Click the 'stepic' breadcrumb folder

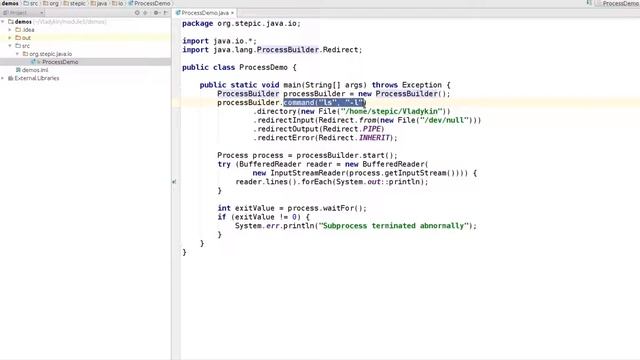[x=74, y=3]
